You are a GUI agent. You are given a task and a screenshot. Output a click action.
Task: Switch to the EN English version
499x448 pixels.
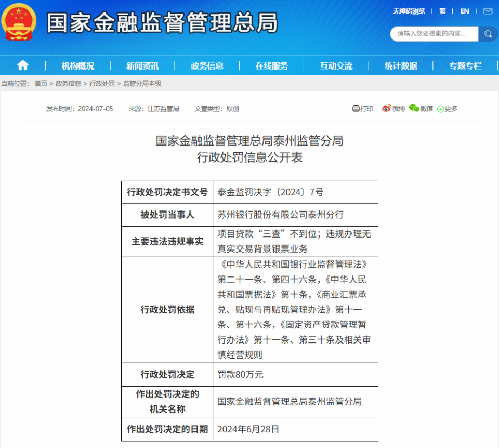[x=465, y=11]
